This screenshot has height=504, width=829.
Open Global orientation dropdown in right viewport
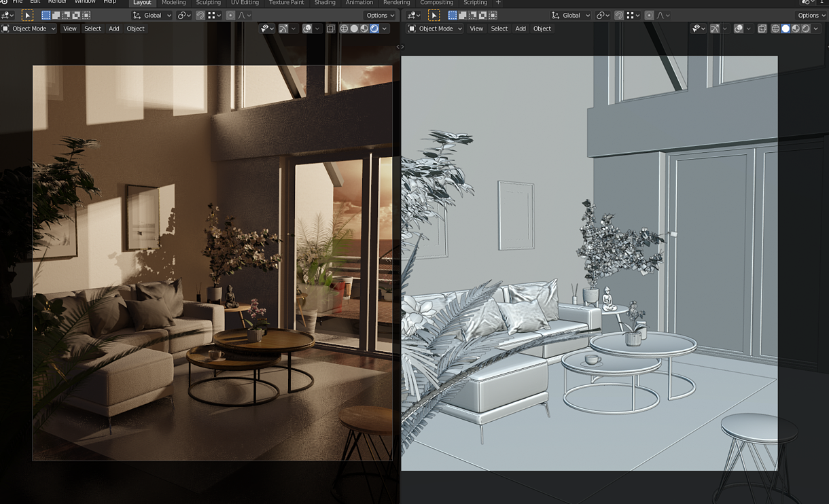(x=571, y=15)
